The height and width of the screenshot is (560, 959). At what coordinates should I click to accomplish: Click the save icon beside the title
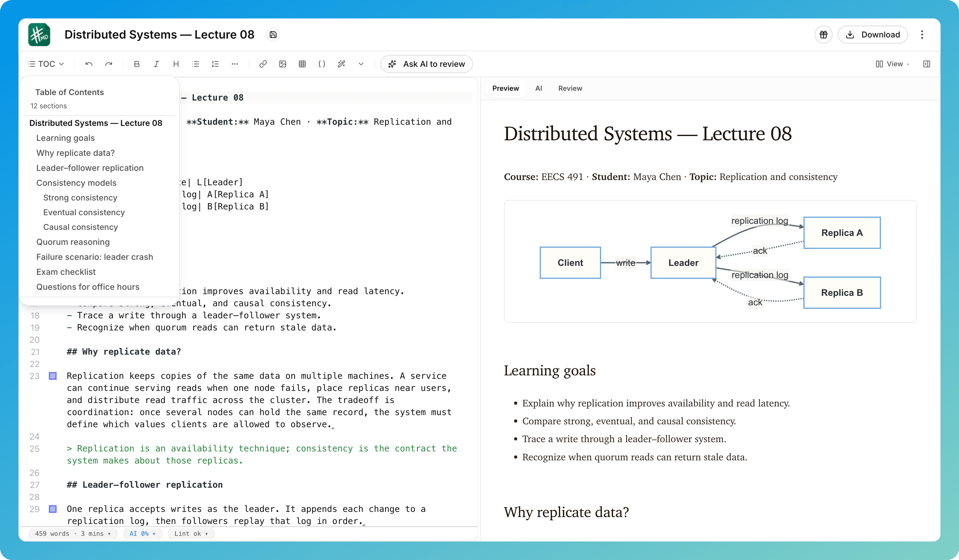(273, 35)
